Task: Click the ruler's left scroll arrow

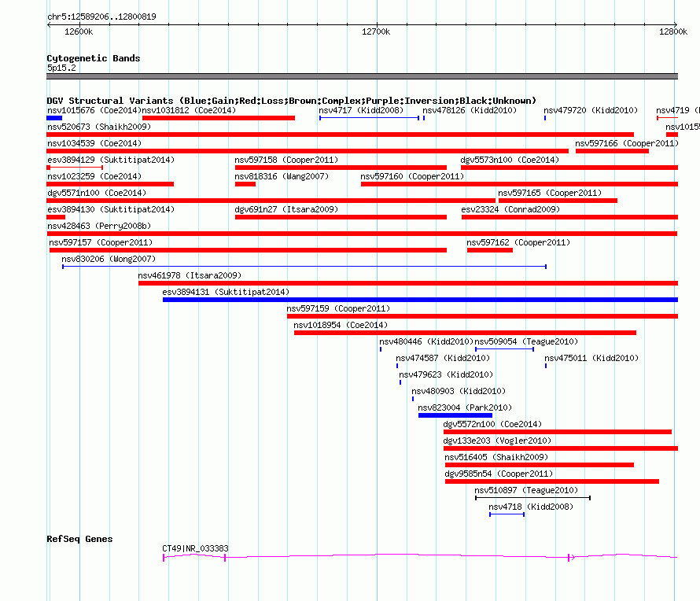Action: click(49, 25)
